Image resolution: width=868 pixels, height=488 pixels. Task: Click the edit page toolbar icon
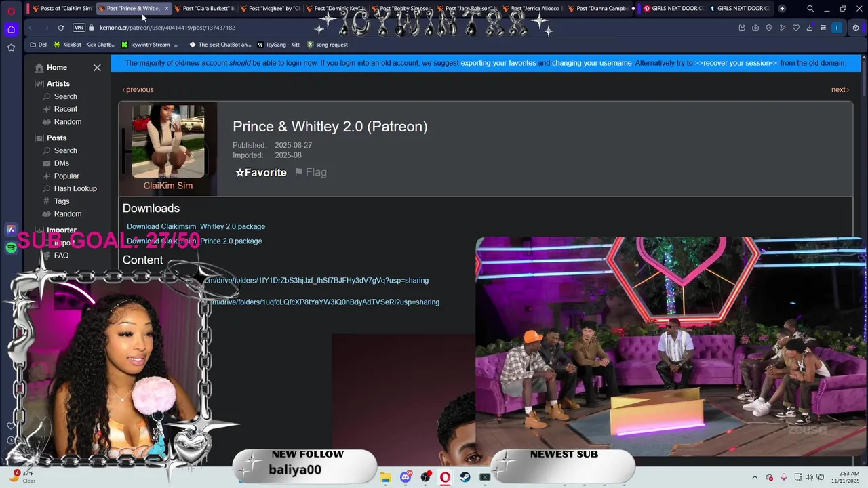[742, 28]
